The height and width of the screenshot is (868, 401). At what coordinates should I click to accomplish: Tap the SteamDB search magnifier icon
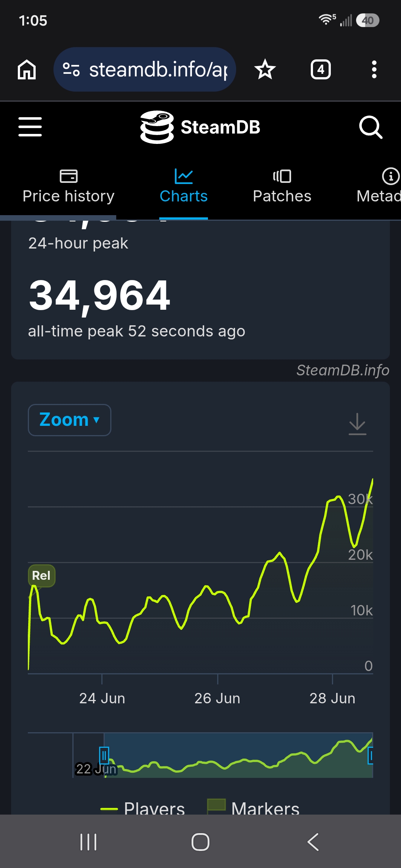371,127
